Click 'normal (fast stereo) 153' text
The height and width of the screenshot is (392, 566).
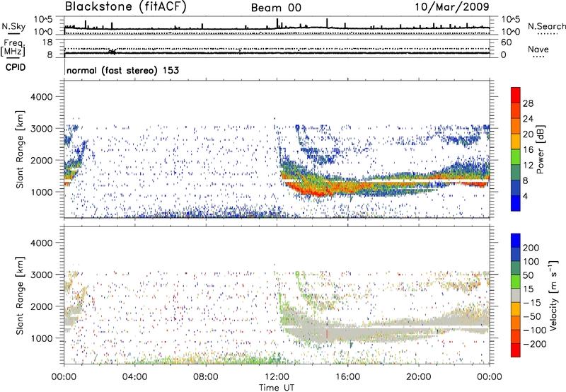click(122, 70)
